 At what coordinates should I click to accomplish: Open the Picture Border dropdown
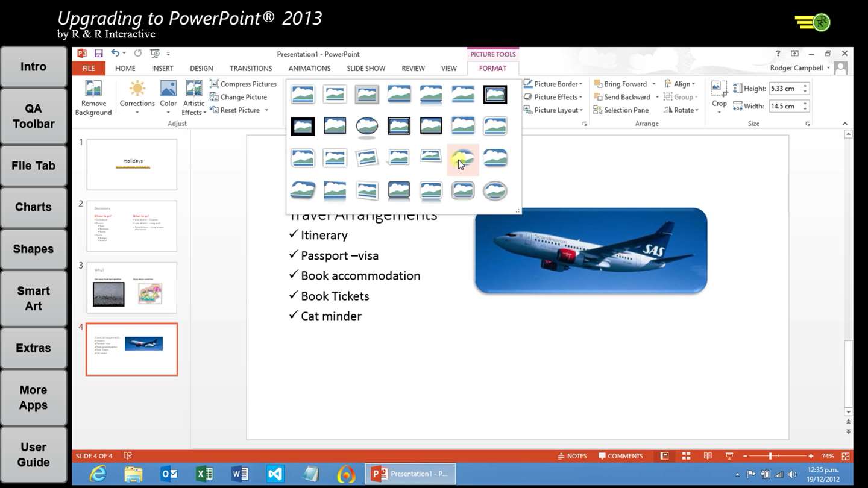[x=553, y=84]
